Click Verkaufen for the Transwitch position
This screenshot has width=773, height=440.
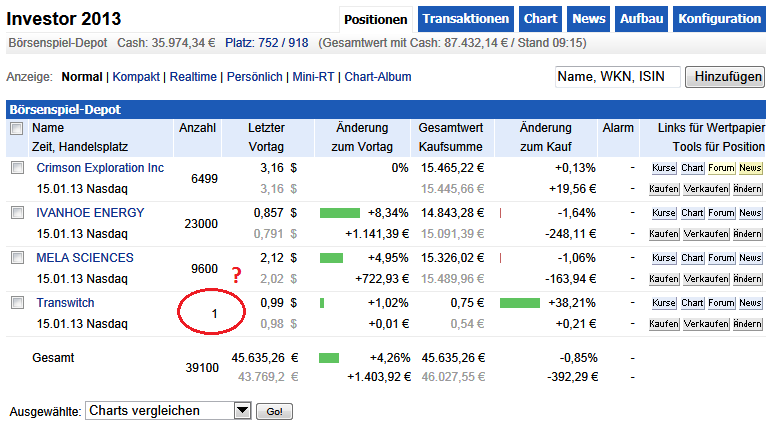[706, 323]
